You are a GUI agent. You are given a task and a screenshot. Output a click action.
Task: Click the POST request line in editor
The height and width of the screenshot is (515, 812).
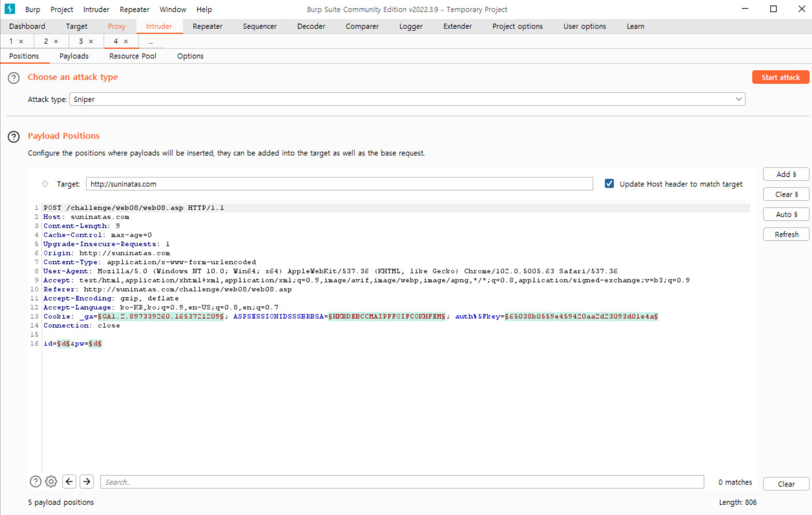click(134, 208)
